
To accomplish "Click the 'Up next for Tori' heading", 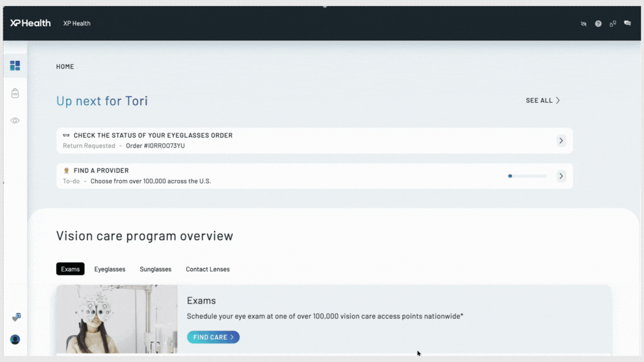I will [x=102, y=101].
